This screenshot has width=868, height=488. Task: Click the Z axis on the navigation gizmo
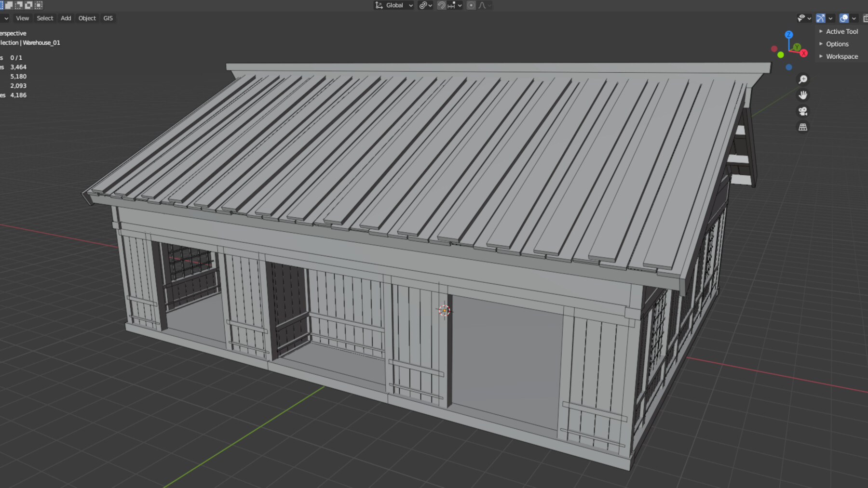[788, 35]
